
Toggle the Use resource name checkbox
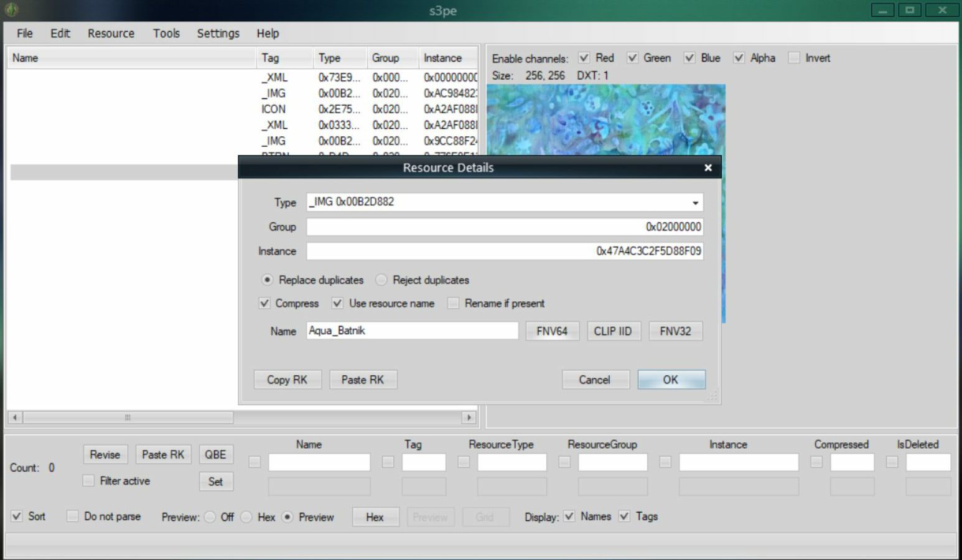[x=337, y=304]
